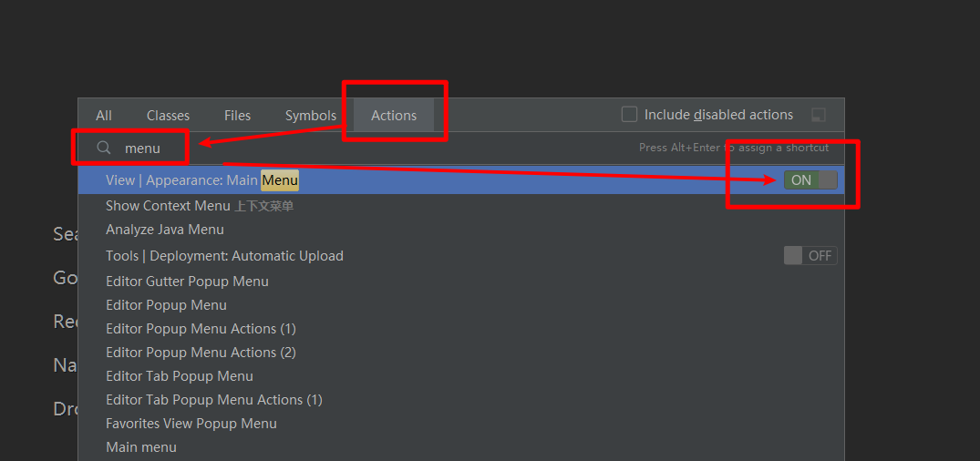Focus the search field containing 'menu'
Image resolution: width=980 pixels, height=461 pixels.
pyautogui.click(x=365, y=148)
